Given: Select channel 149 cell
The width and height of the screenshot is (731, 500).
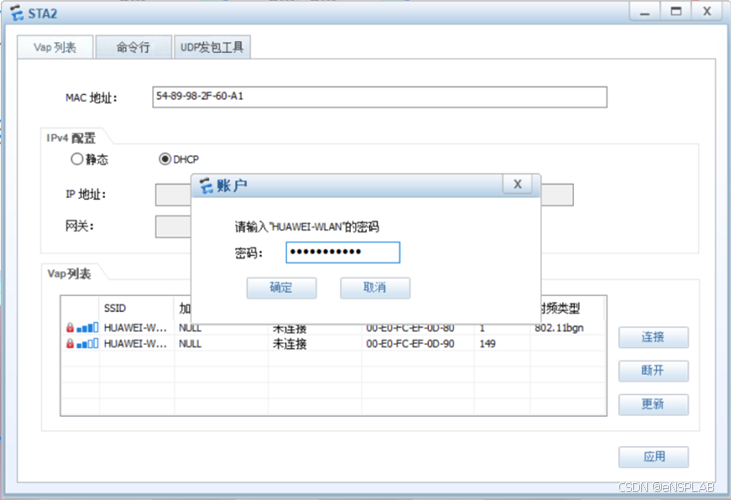Looking at the screenshot, I should [x=487, y=344].
